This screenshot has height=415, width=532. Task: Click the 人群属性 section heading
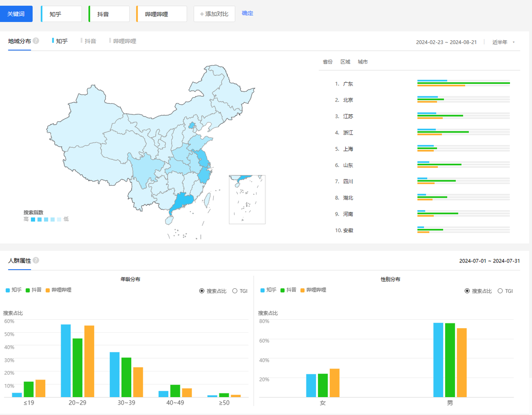tap(20, 260)
